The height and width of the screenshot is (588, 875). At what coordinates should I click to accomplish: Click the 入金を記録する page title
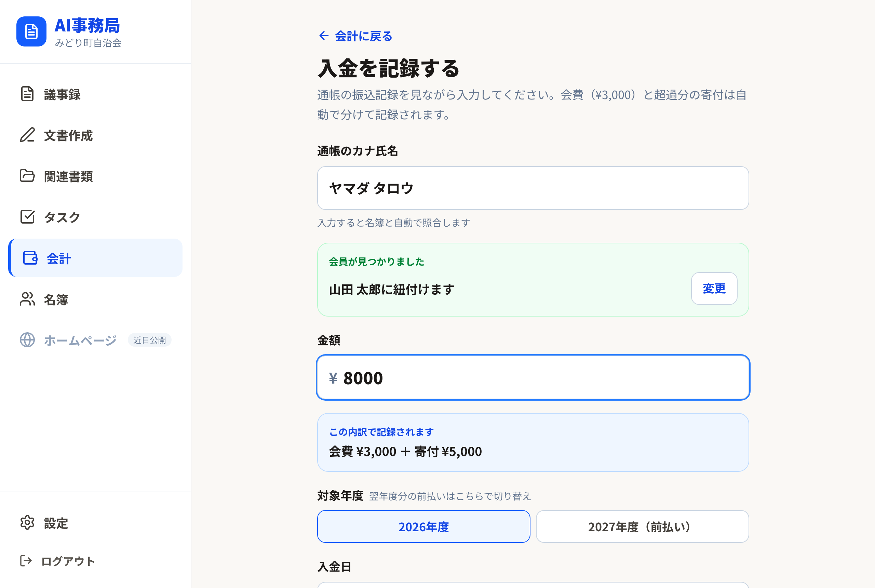(x=388, y=68)
